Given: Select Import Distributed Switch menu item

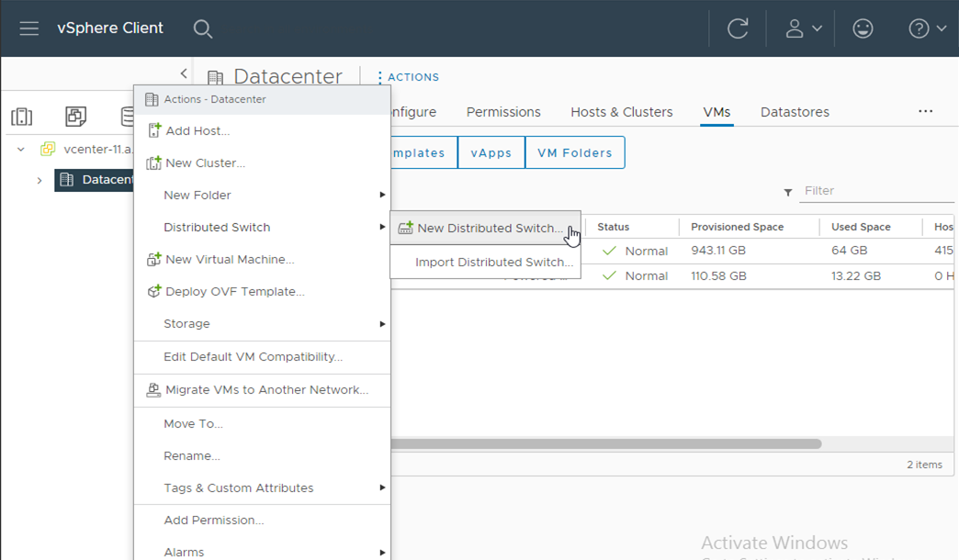Looking at the screenshot, I should pos(493,263).
